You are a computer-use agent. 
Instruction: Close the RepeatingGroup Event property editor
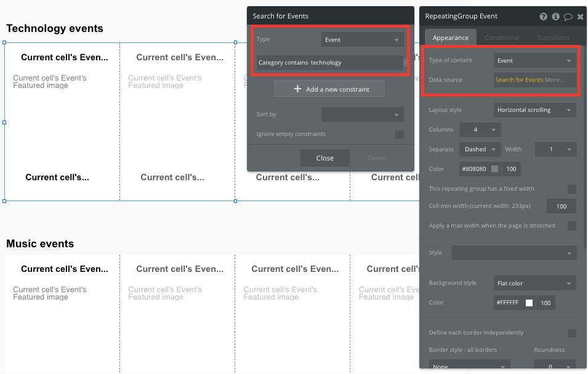pos(580,17)
